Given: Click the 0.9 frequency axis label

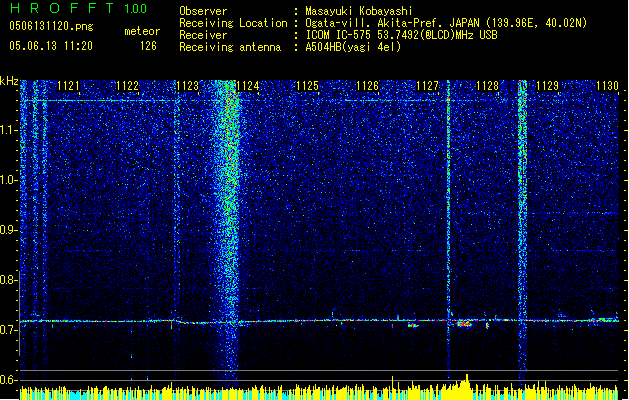Looking at the screenshot, I should tap(9, 230).
